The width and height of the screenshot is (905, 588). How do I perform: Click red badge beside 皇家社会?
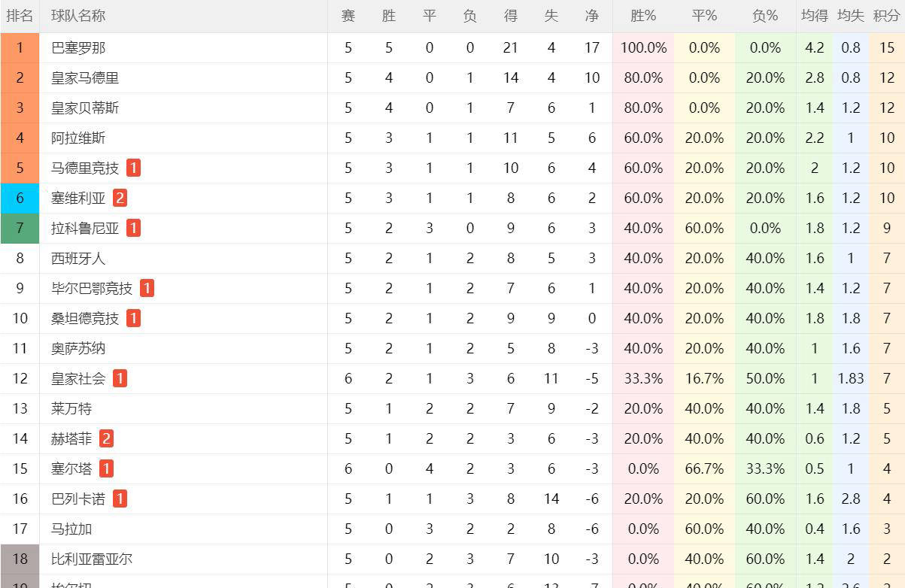tap(120, 378)
